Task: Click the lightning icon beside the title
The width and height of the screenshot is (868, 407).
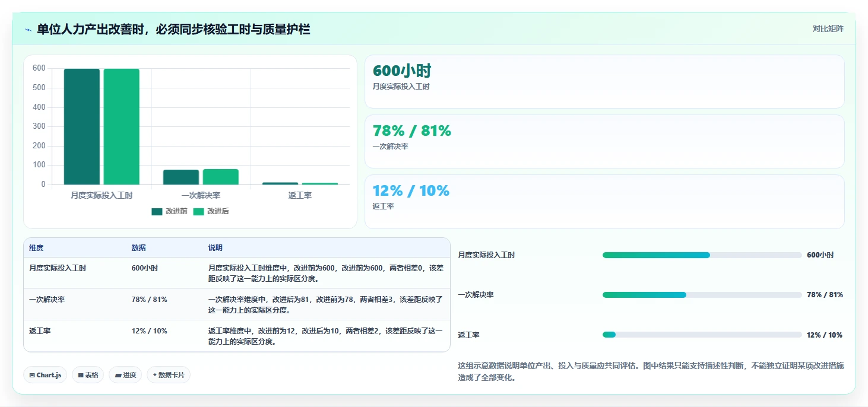Action: pyautogui.click(x=28, y=30)
